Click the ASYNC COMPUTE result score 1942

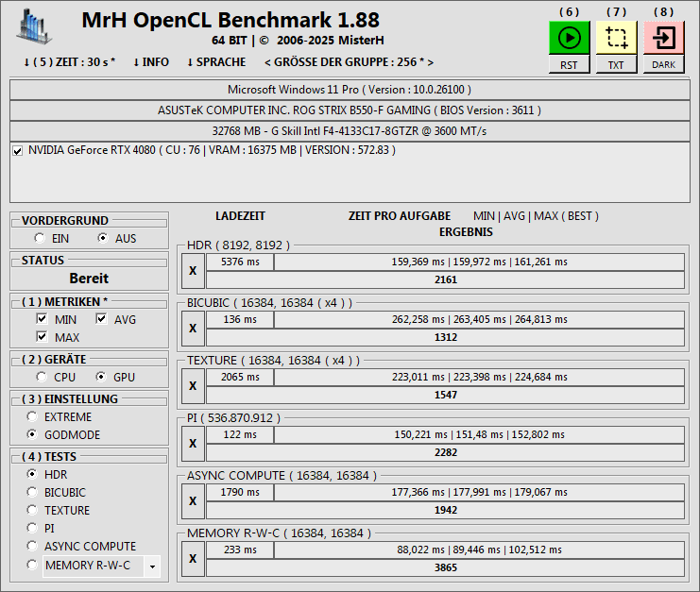click(x=446, y=510)
